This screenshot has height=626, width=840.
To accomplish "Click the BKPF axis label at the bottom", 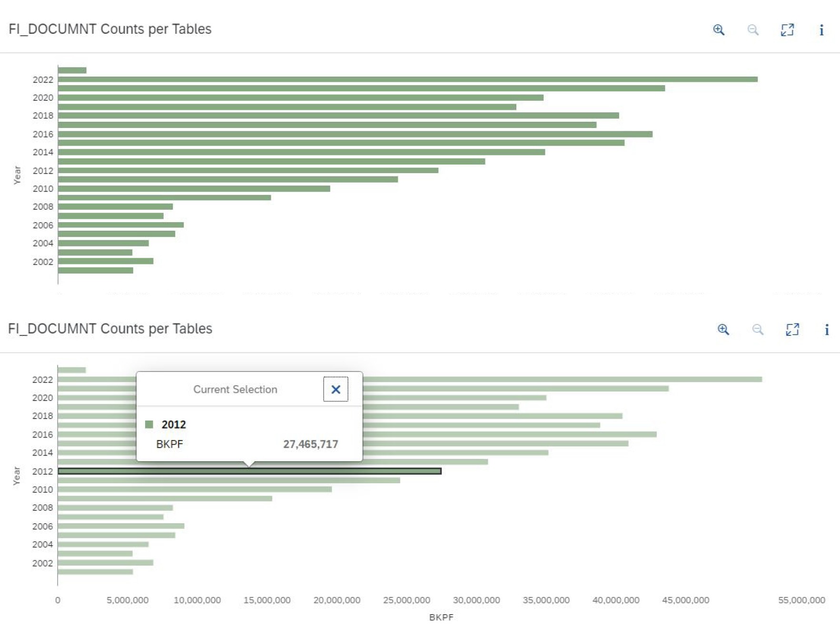I will tap(441, 617).
